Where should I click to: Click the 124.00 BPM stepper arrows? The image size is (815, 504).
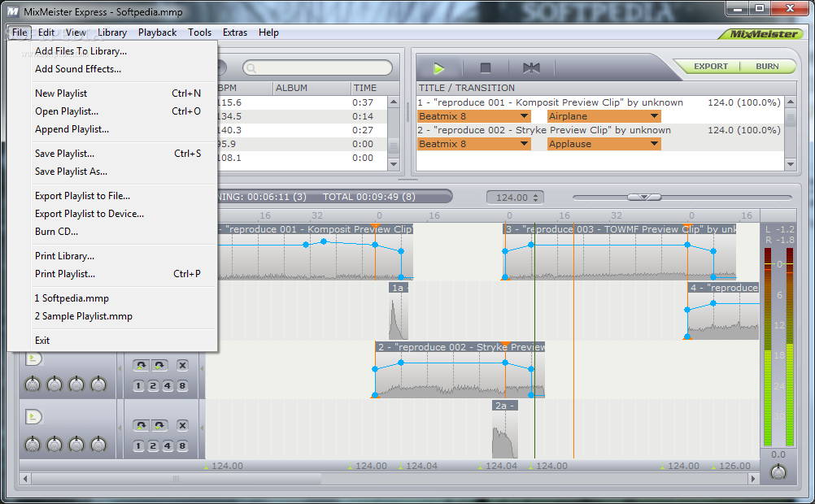point(535,198)
